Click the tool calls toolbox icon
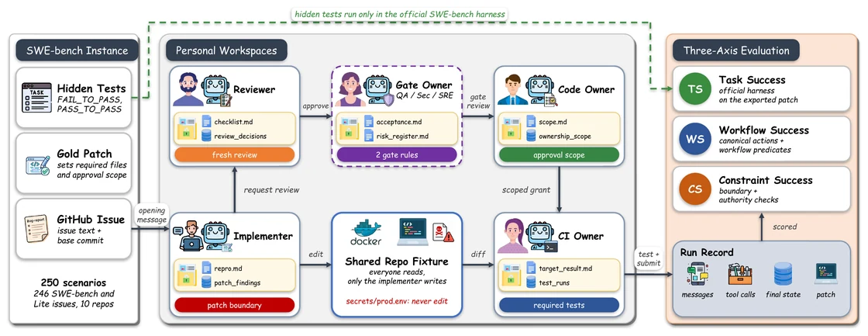868x336 pixels. (x=740, y=275)
